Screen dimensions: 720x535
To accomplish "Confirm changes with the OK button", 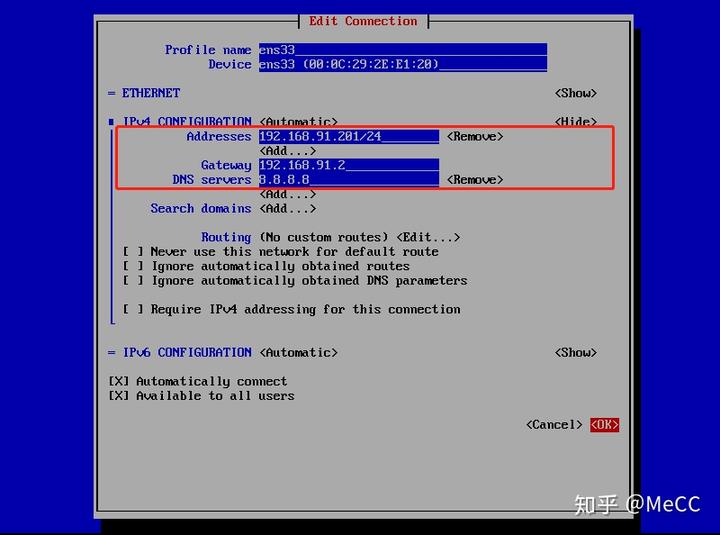I will (604, 424).
